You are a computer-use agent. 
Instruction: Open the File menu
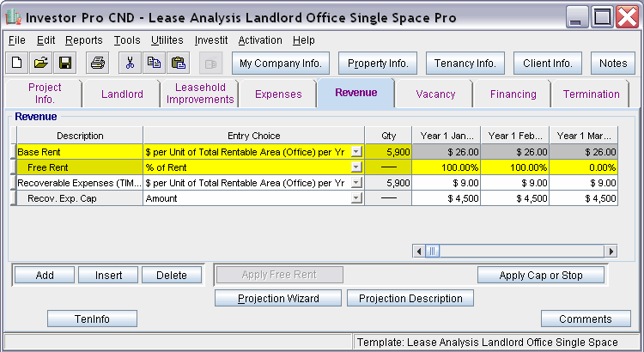point(17,40)
